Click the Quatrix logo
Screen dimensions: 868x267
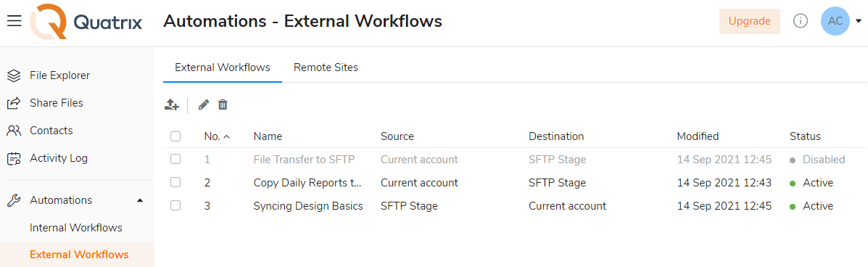click(x=86, y=22)
